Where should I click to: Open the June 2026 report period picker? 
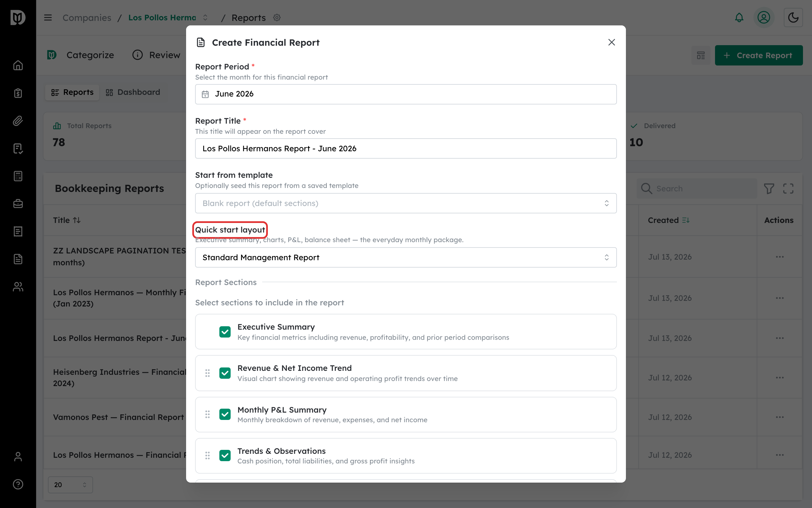pyautogui.click(x=406, y=94)
